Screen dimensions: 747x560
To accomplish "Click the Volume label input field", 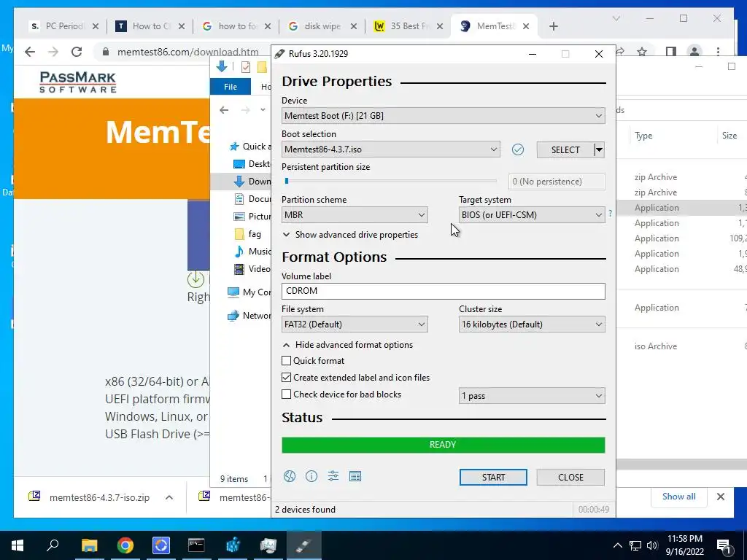I will point(443,291).
